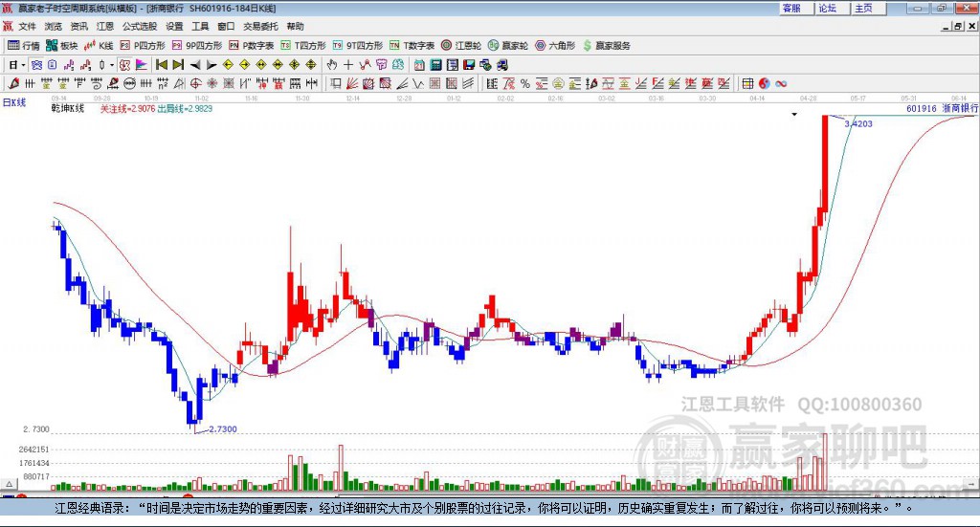
Task: Click the 3.4203 high price label
Action: pos(858,123)
